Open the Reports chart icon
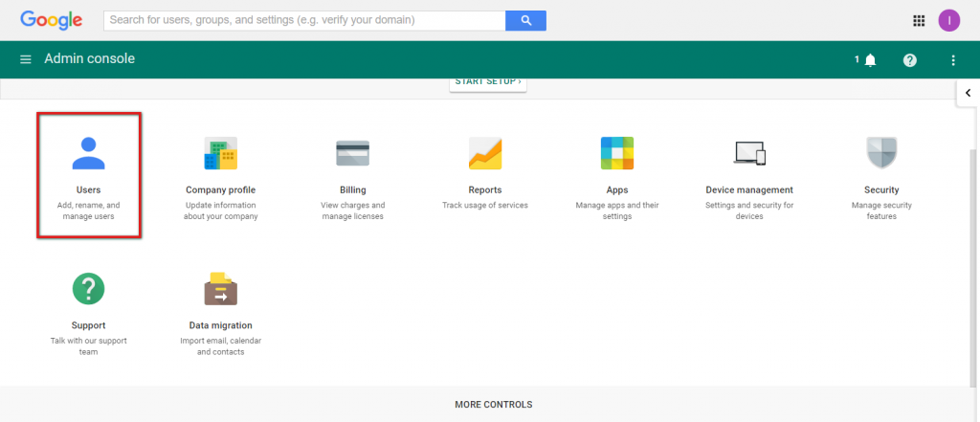 click(x=485, y=153)
